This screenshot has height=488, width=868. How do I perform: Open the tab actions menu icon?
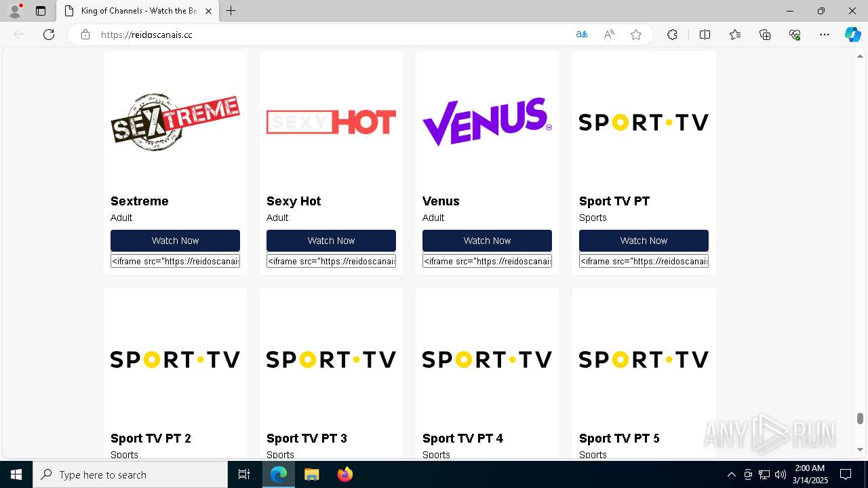pyautogui.click(x=41, y=11)
